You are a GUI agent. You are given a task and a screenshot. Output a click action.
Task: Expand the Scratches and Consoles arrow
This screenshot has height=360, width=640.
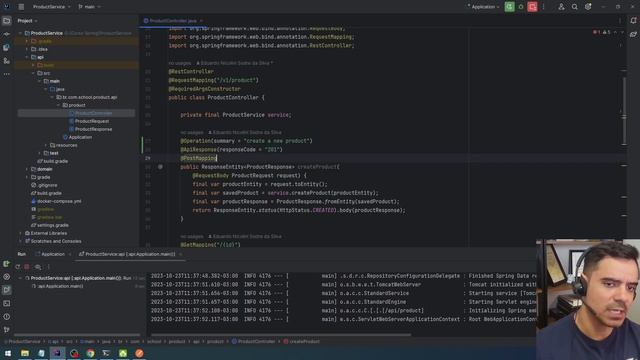(x=20, y=241)
